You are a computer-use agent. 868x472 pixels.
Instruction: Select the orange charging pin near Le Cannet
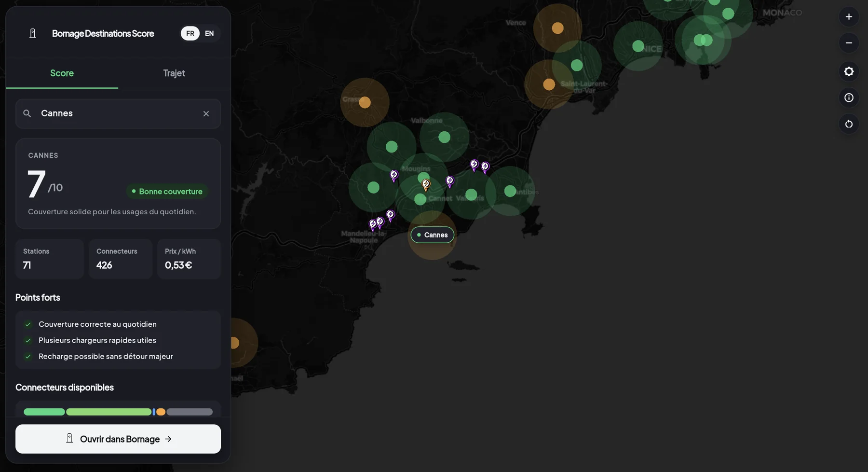click(x=426, y=185)
